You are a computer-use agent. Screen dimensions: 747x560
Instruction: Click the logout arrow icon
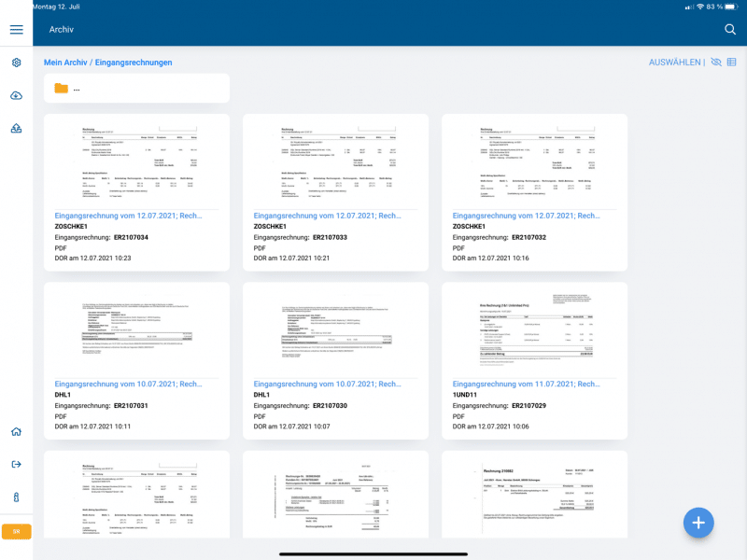[16, 465]
